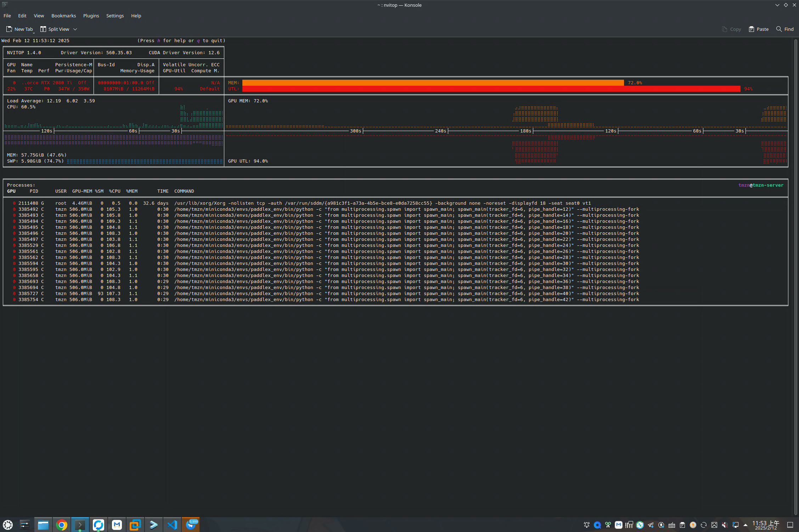The image size is (799, 532).
Task: Toggle show desktop at panel end
Action: tap(790, 525)
